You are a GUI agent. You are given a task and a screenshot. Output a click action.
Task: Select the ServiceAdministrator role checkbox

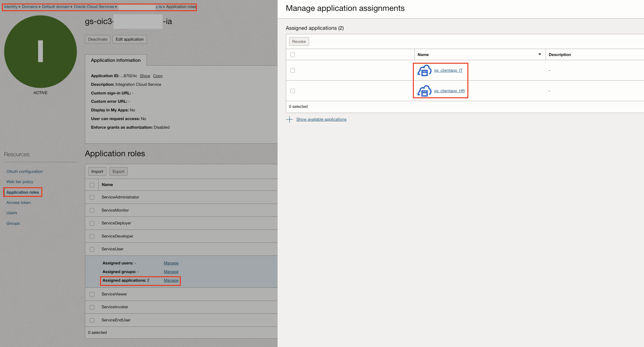tap(92, 197)
